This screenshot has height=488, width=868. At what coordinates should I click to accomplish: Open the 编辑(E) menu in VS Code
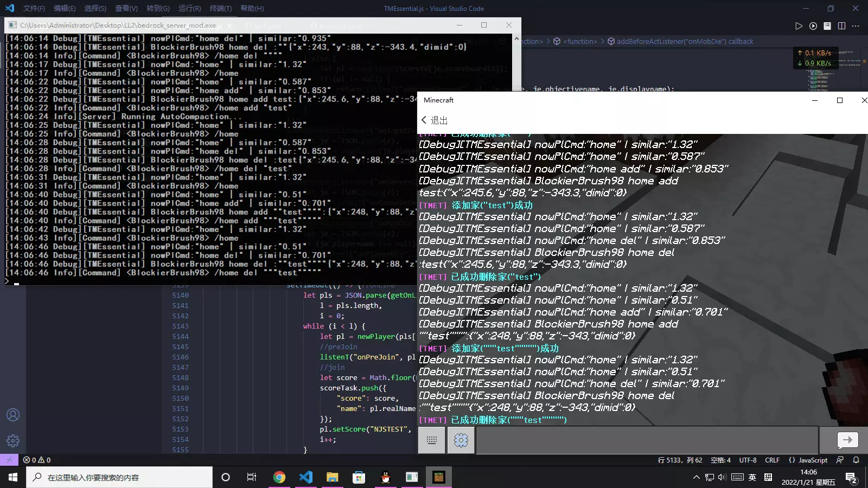pyautogui.click(x=65, y=8)
